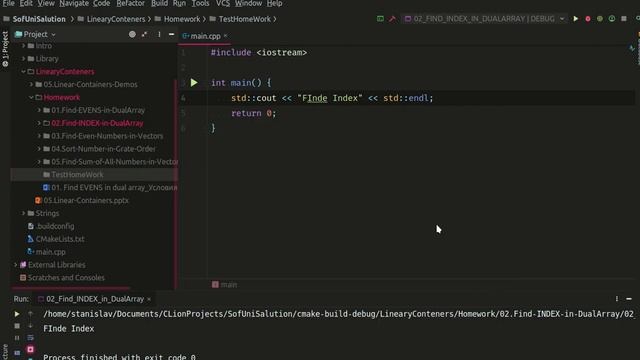Start debugging with the red bug icon
Viewport: 640px width, 360px height.
pyautogui.click(x=588, y=19)
